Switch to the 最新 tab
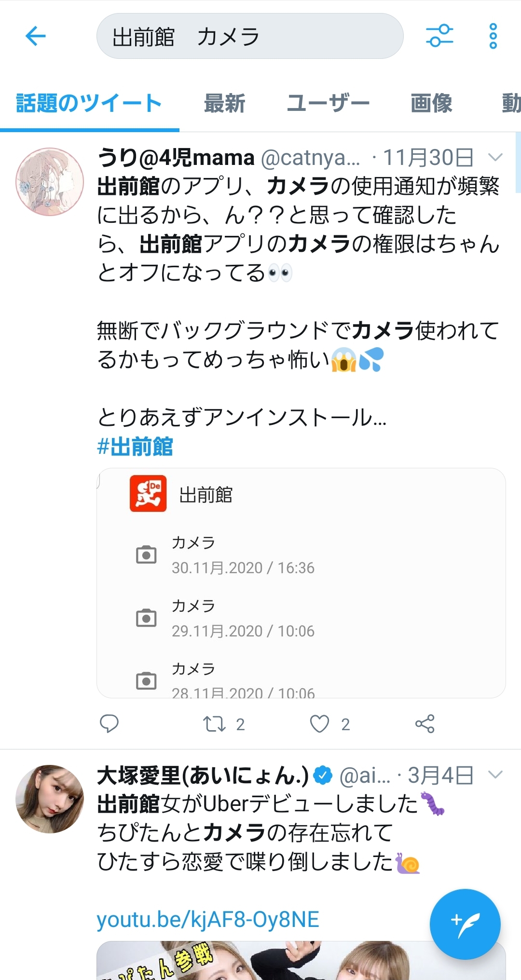The height and width of the screenshot is (980, 521). coord(224,103)
